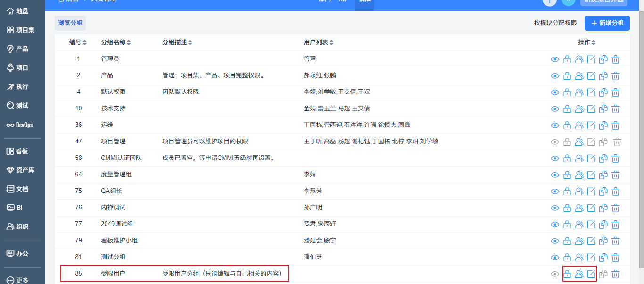Edit the 测试分组 group

point(591,258)
